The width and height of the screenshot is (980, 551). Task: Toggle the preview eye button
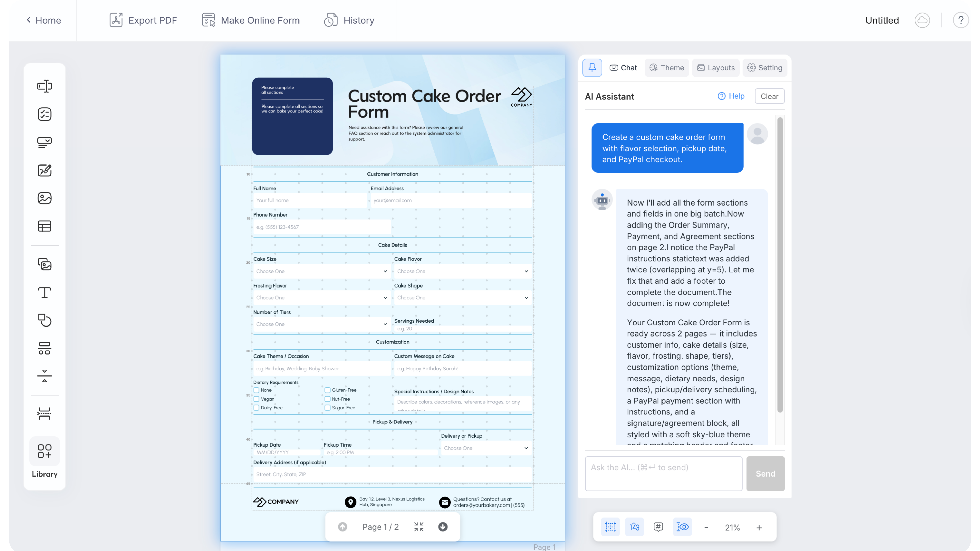(683, 527)
